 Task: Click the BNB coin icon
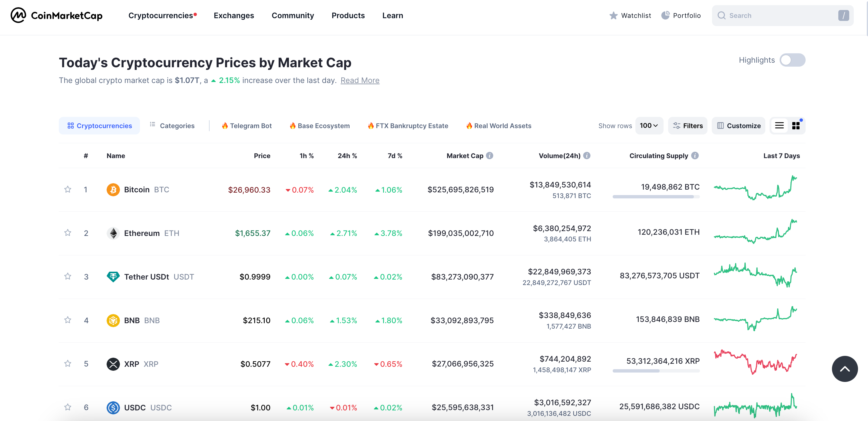pos(113,320)
